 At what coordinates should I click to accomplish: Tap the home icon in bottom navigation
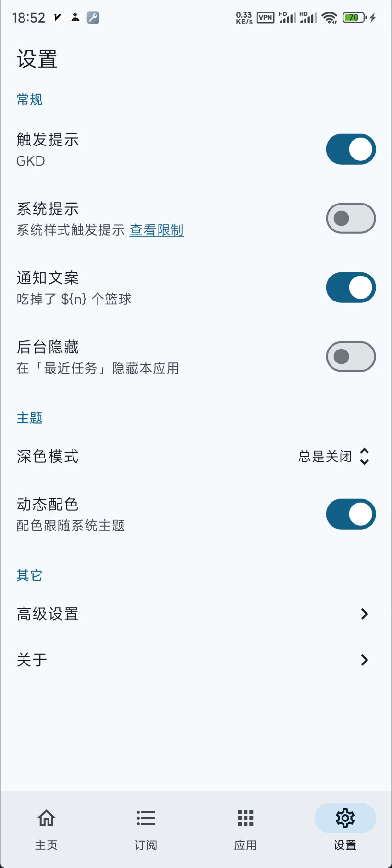(47, 818)
